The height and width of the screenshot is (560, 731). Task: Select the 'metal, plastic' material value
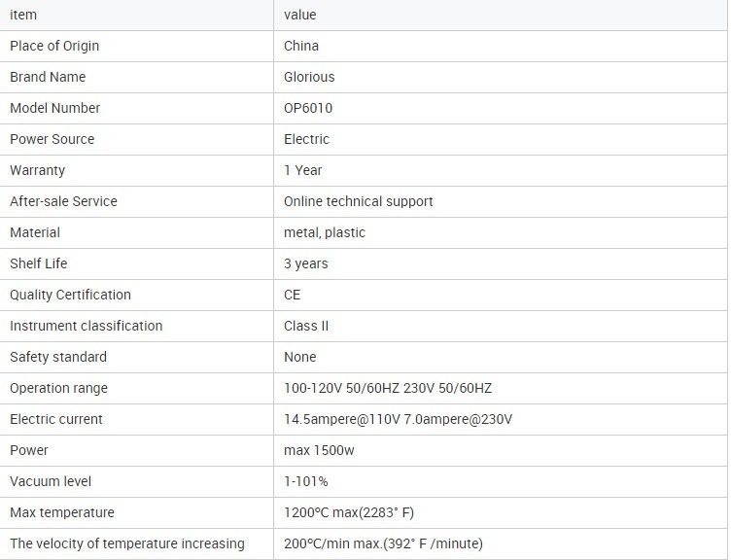coord(325,232)
